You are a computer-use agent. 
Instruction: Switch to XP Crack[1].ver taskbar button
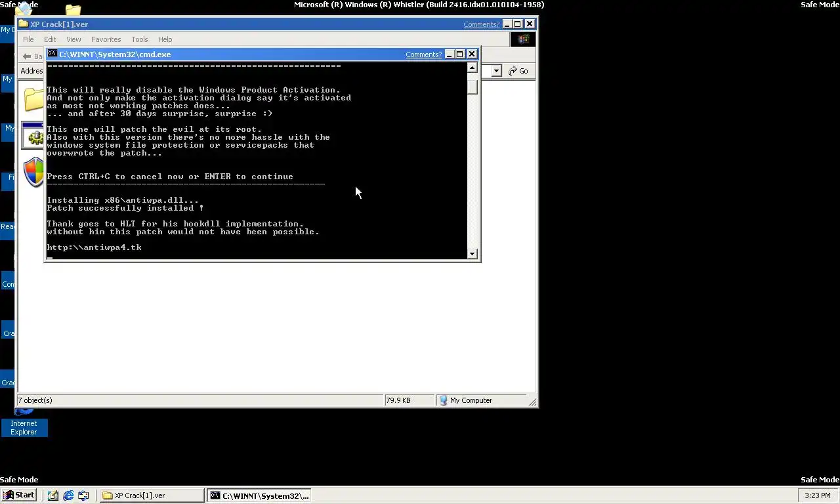[152, 495]
